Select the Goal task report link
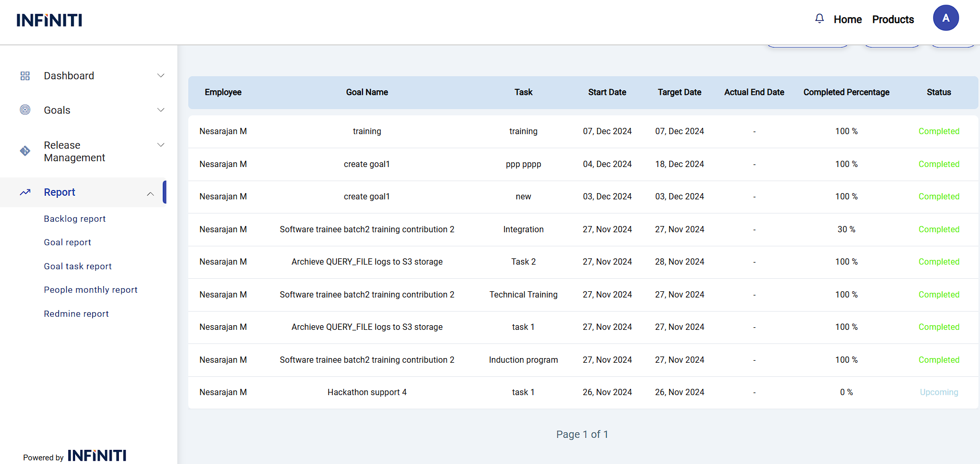Viewport: 980px width, 464px height. [x=78, y=266]
